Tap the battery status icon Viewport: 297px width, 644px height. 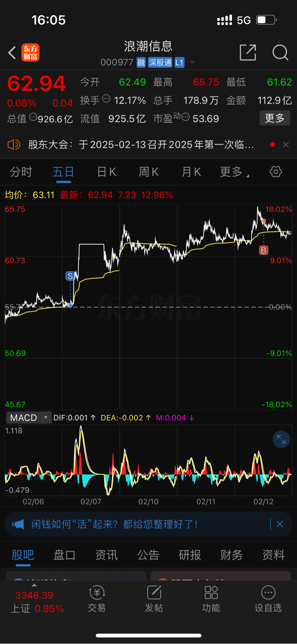pyautogui.click(x=266, y=20)
